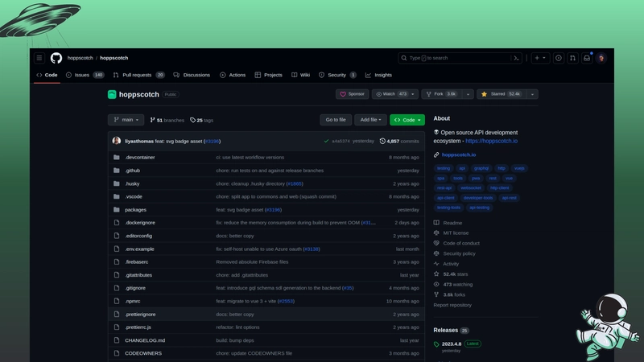Open the Wiki tab

point(300,75)
